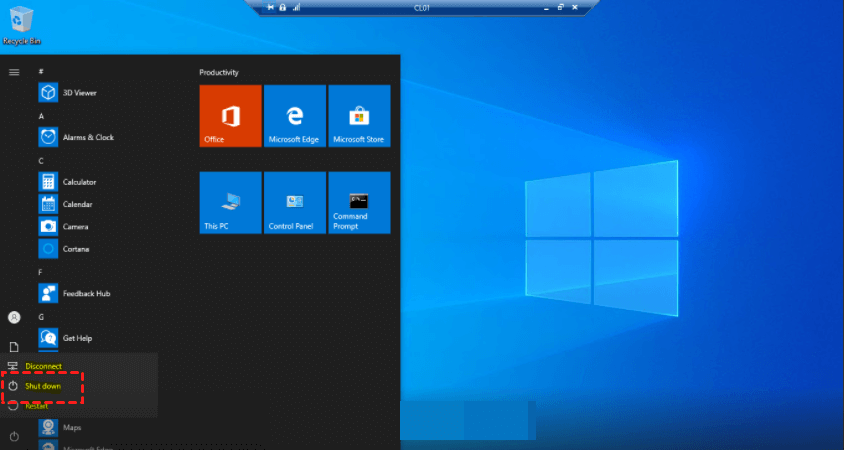Screen dimensions: 844x450
Task: Expand the Start menu hamburger button
Action: pos(14,72)
